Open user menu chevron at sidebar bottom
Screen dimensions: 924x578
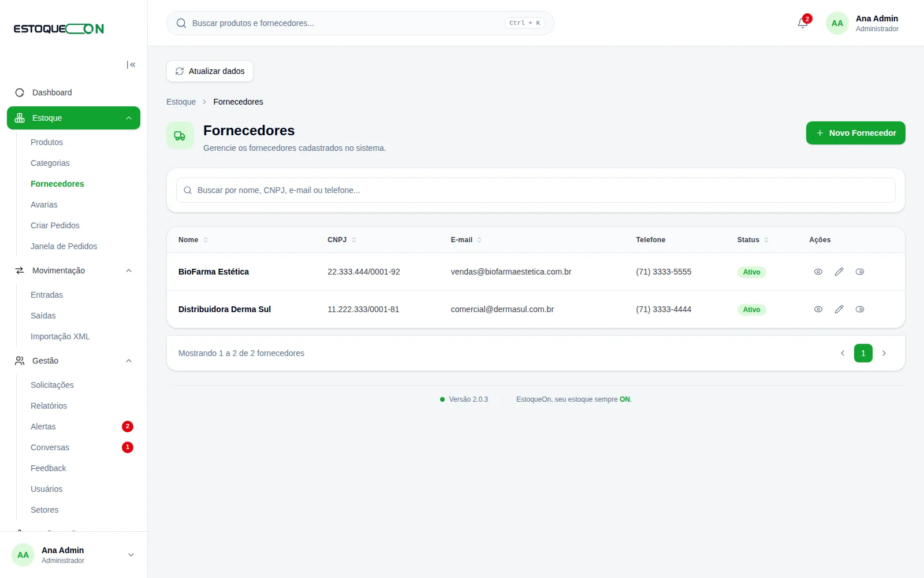pos(131,555)
